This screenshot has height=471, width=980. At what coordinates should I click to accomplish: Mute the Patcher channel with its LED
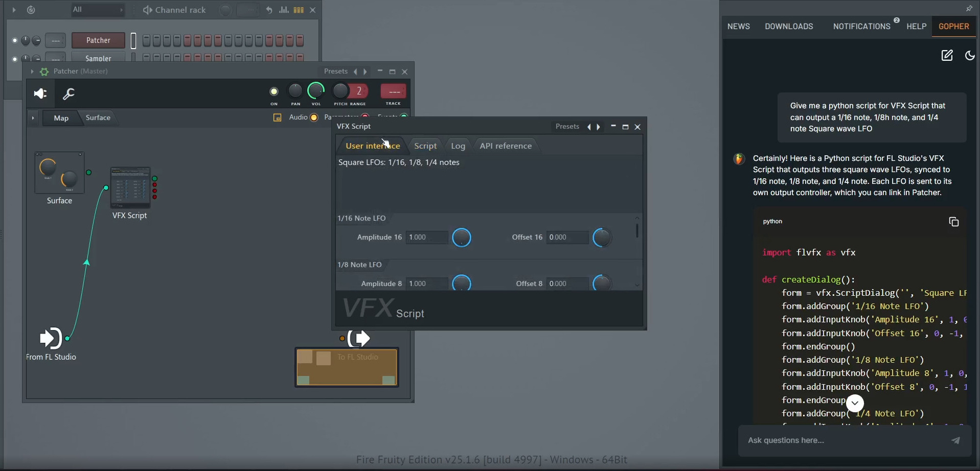15,40
